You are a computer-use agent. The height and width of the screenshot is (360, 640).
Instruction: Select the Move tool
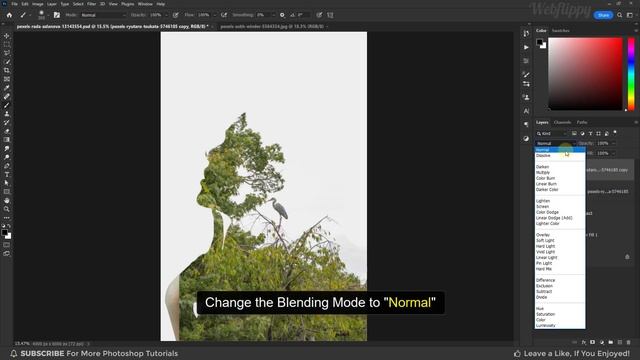point(7,36)
